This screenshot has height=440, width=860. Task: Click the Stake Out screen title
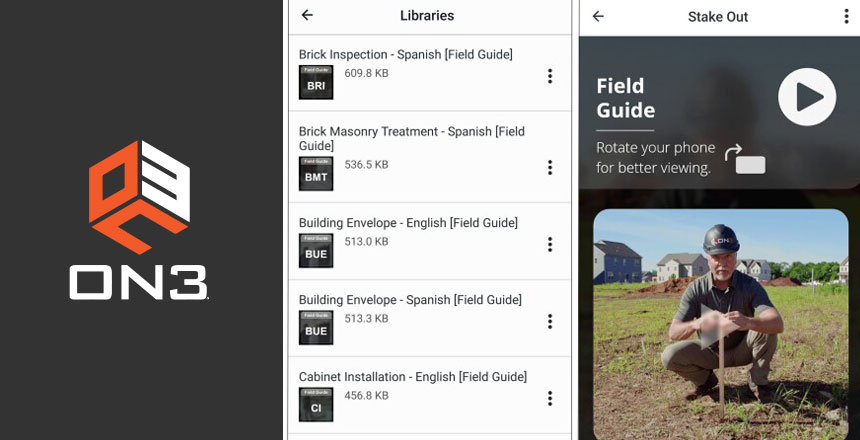[x=718, y=16]
